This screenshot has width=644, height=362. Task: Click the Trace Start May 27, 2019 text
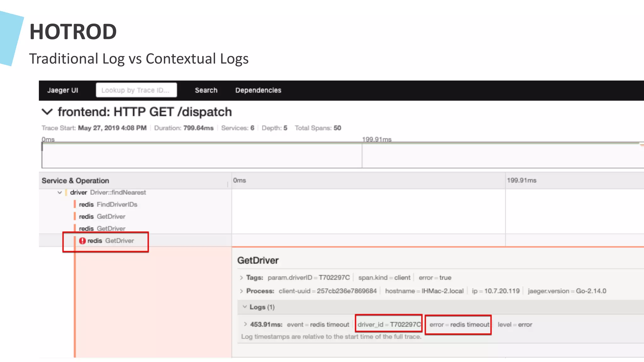(94, 128)
